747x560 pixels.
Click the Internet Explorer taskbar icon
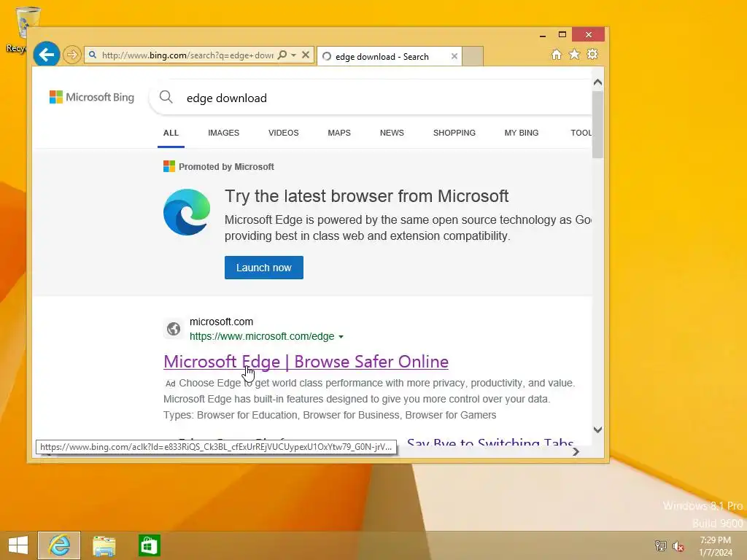coord(60,545)
